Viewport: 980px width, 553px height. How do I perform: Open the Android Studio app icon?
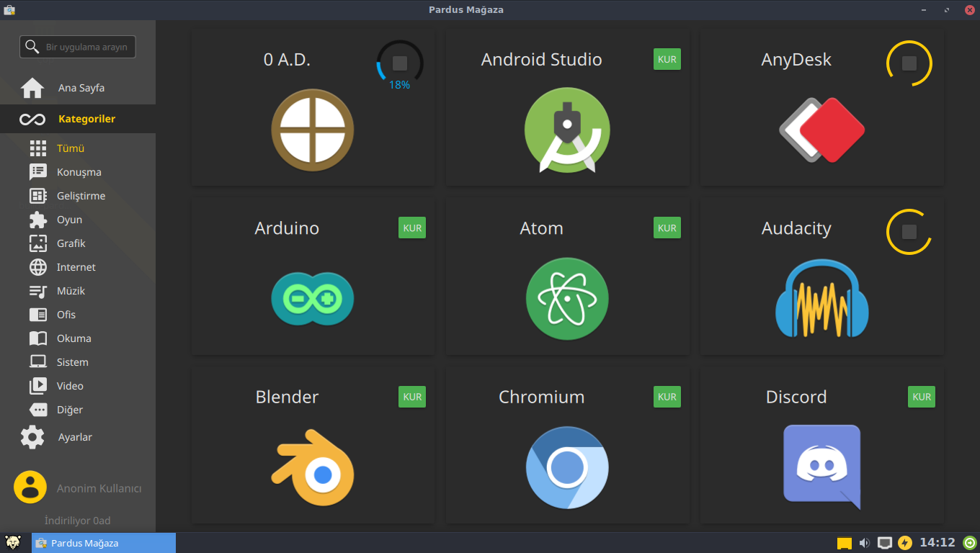tap(567, 130)
